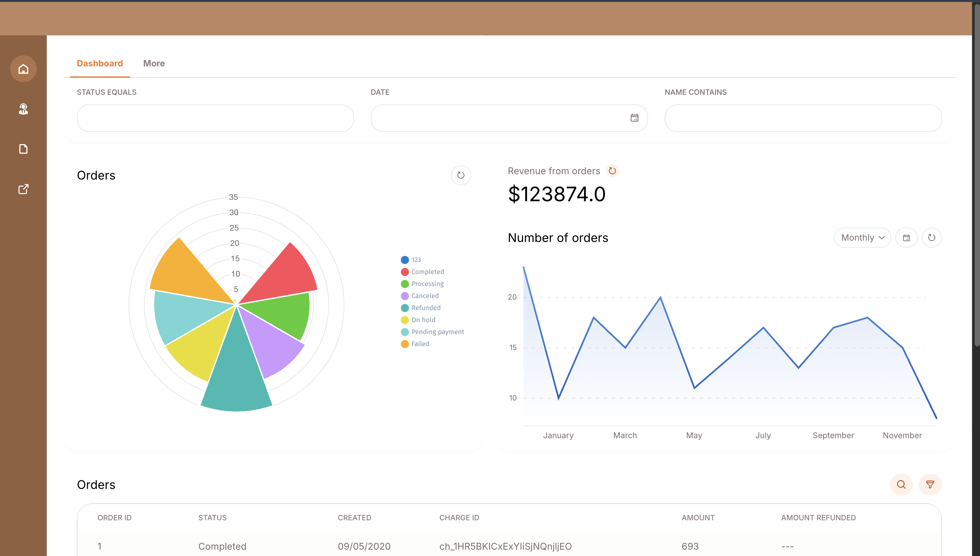This screenshot has width=980, height=556.
Task: Switch to the More tab
Action: point(154,63)
